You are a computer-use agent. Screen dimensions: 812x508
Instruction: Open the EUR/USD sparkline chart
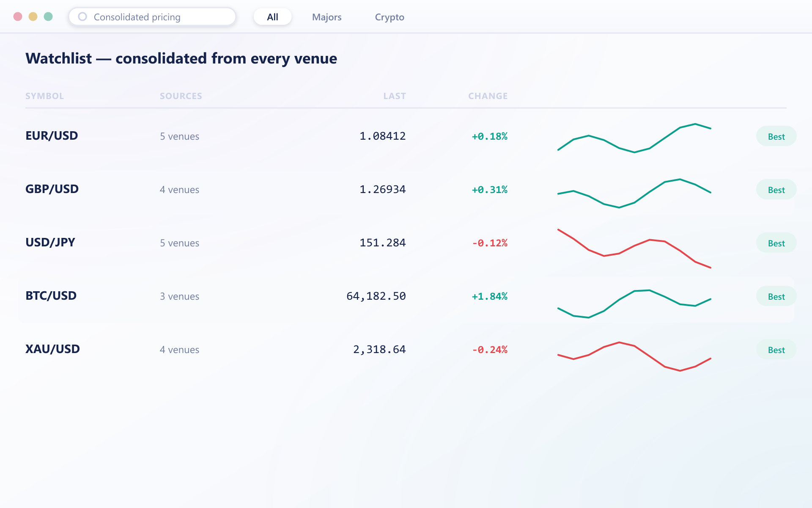pyautogui.click(x=634, y=138)
